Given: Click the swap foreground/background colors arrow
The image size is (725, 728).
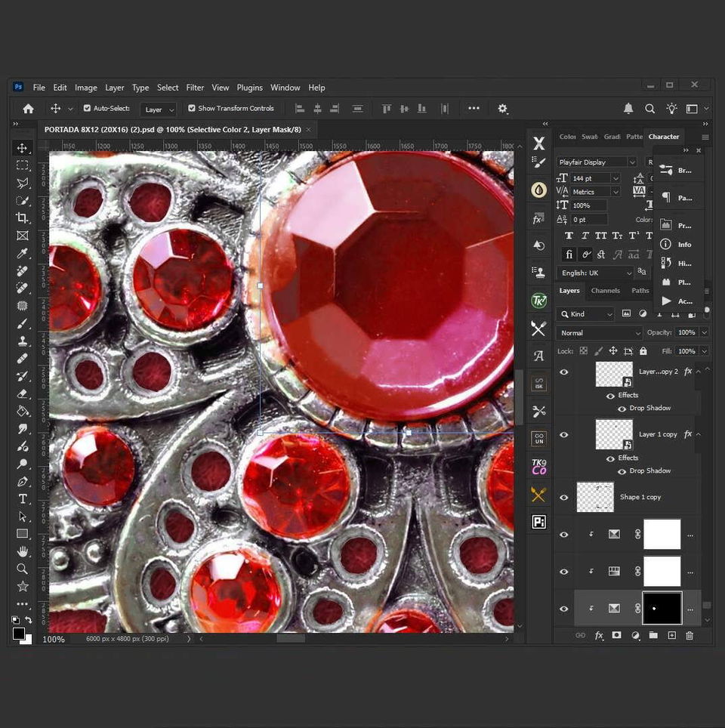Looking at the screenshot, I should coord(29,620).
